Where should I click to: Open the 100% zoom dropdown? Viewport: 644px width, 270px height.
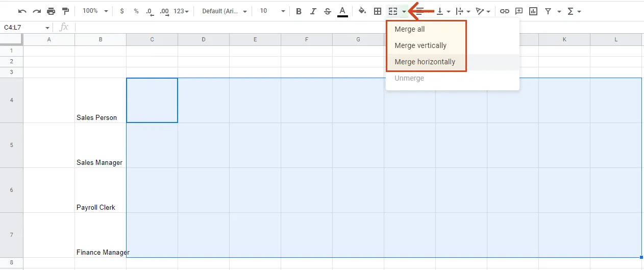[95, 11]
